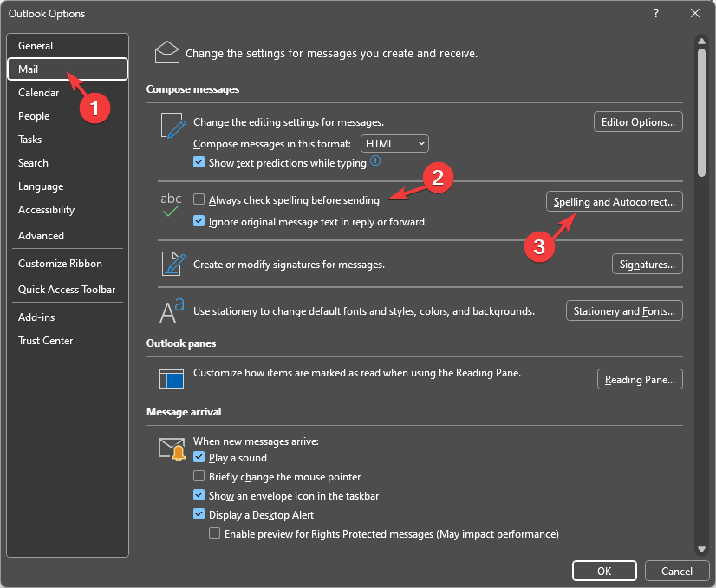Click the abc spelling check icon
The width and height of the screenshot is (716, 588).
click(172, 205)
